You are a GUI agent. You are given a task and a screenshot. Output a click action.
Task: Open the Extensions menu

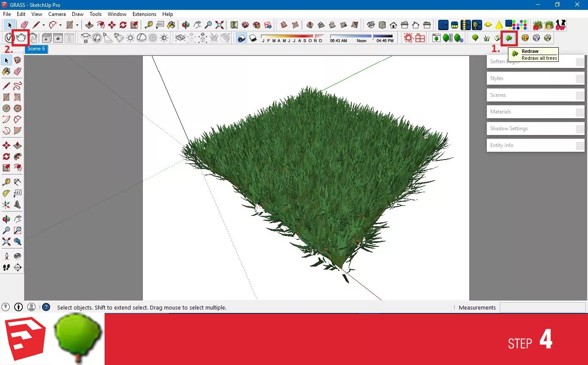click(x=144, y=14)
